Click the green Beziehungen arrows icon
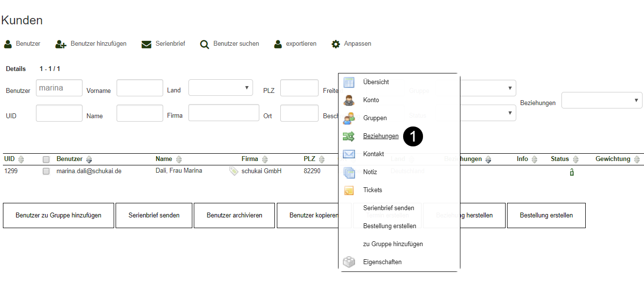 (349, 136)
